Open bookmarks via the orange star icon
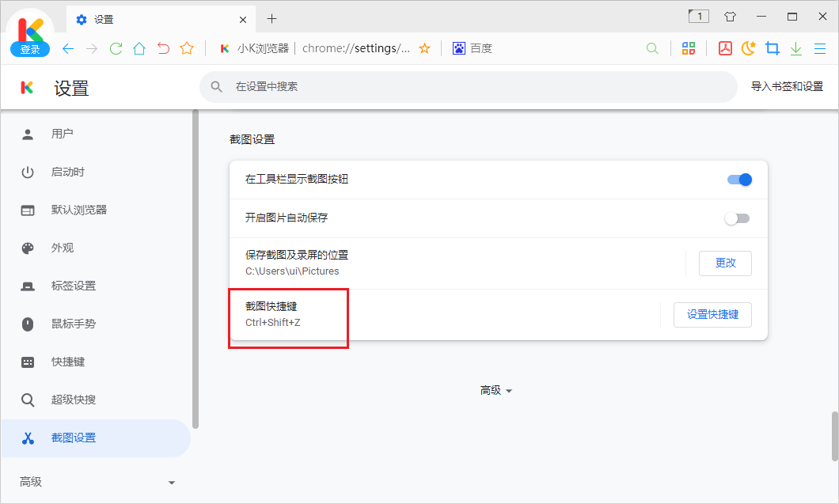 187,49
